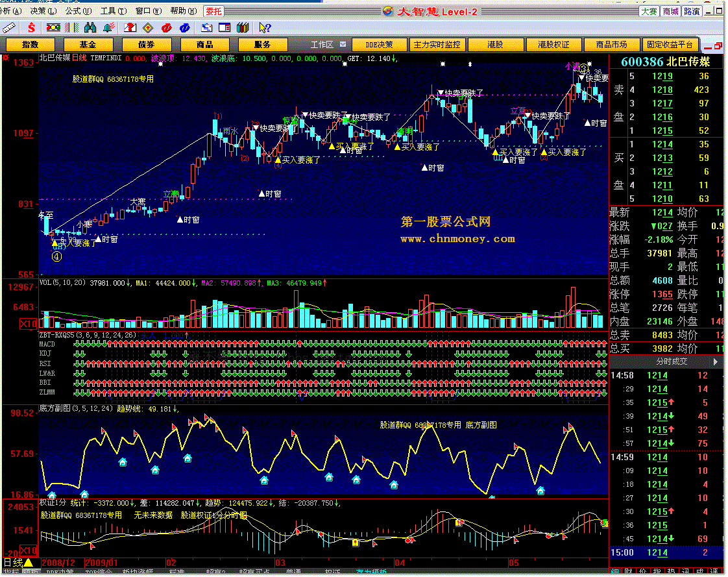Open the alarm bell alert icon
Viewport: 728px width, 577px height.
coord(109,28)
